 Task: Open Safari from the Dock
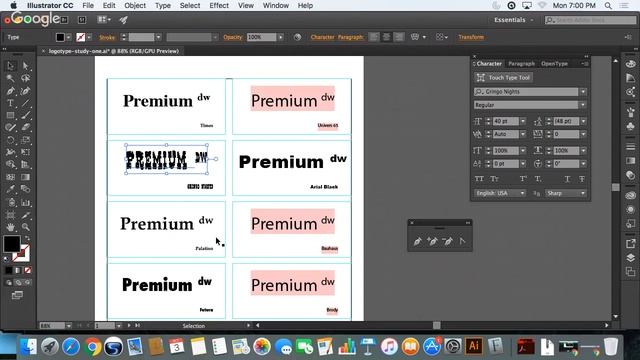click(x=71, y=347)
